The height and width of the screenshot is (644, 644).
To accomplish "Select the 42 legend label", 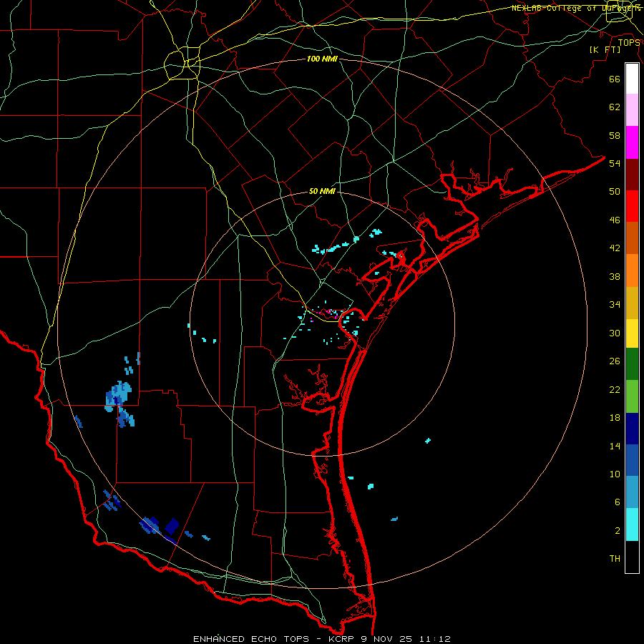I will pyautogui.click(x=615, y=248).
